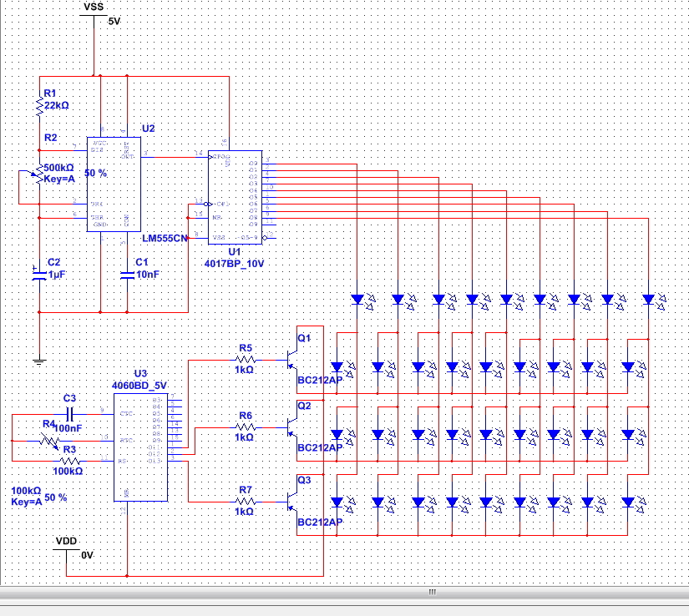Click transistor Q1 symbol
This screenshot has height=616, width=689.
pos(291,360)
